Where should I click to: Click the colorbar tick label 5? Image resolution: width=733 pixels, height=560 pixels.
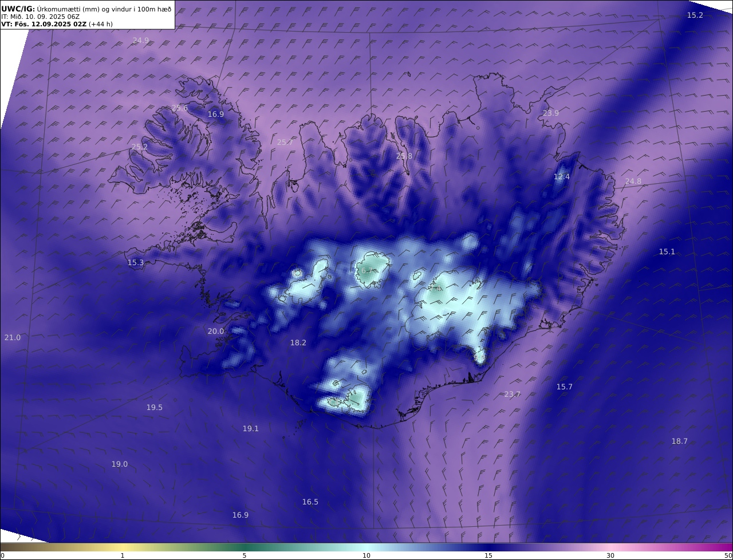click(x=245, y=555)
